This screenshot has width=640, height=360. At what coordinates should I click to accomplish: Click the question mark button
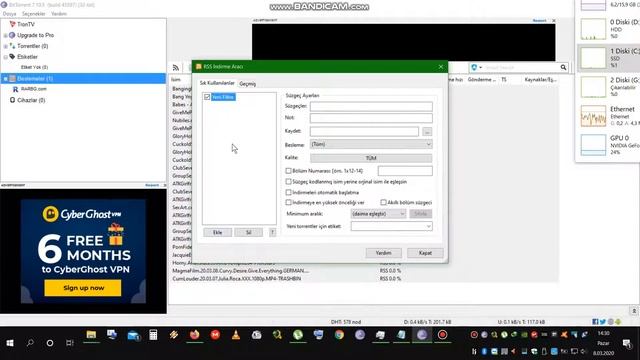click(272, 232)
